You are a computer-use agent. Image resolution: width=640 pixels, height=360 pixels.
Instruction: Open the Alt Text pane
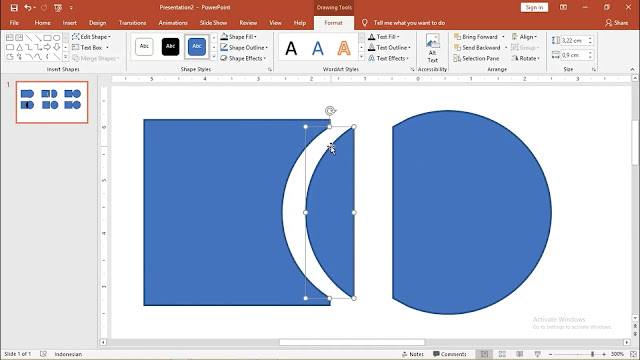pos(432,48)
